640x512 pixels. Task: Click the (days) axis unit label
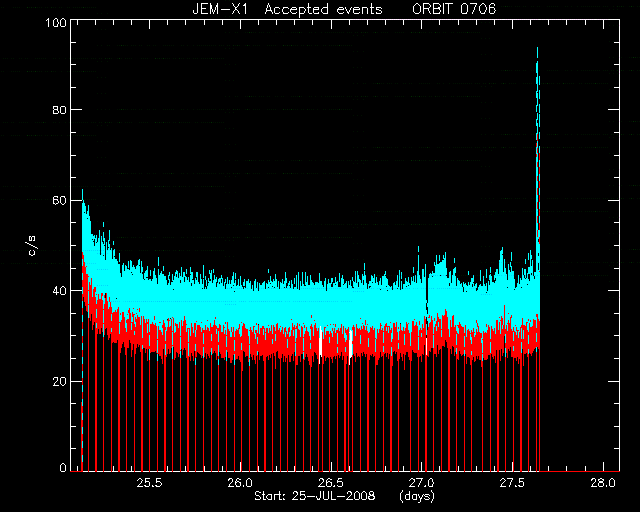(417, 496)
